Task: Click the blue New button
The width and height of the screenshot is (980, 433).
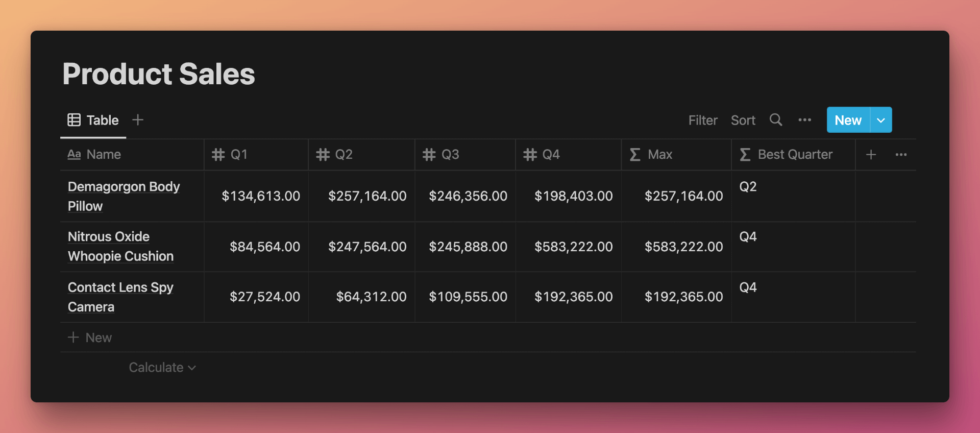Action: coord(848,120)
